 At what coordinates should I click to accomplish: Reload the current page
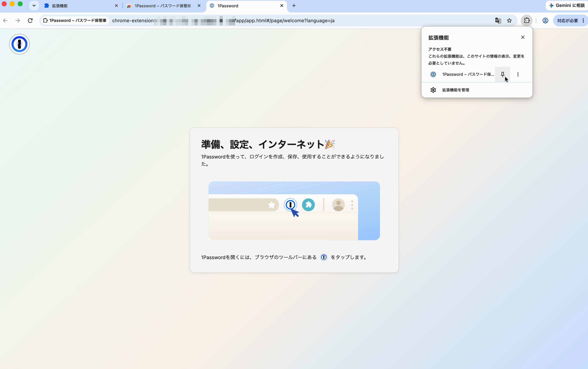click(30, 21)
